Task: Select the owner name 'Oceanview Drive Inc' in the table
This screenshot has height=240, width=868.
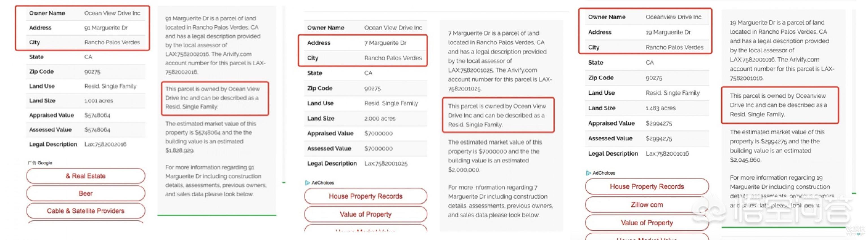Action: tap(673, 17)
